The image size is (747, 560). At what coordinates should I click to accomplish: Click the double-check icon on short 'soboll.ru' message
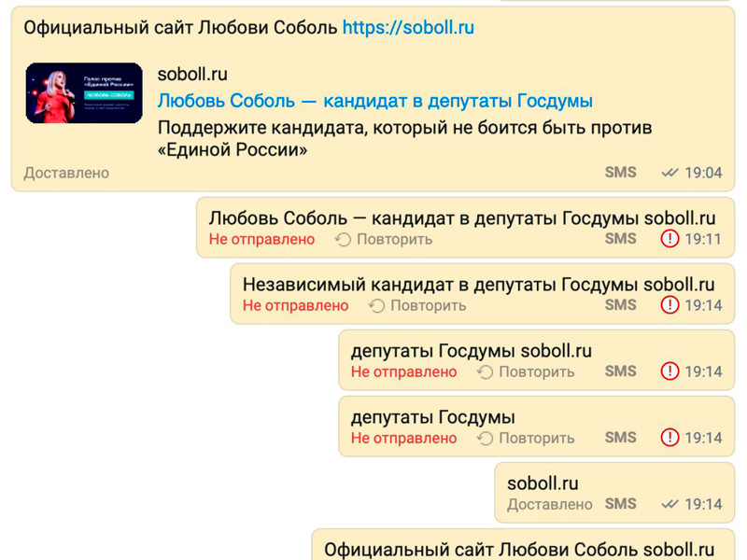[x=669, y=504]
